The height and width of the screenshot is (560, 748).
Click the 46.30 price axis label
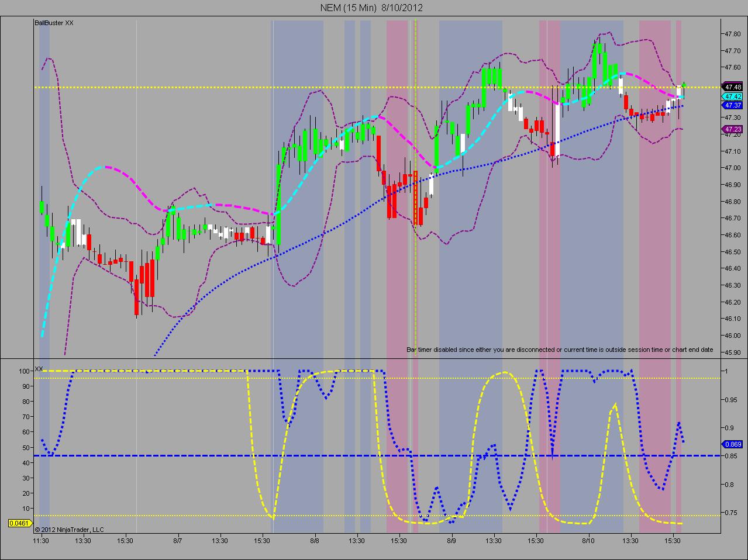tap(733, 285)
